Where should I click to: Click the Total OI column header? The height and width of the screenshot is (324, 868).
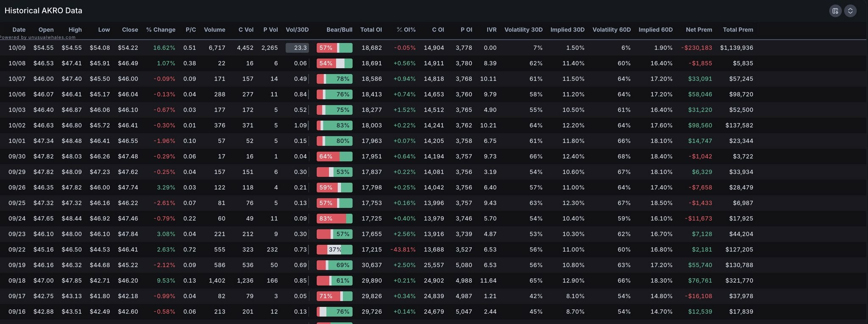pyautogui.click(x=371, y=30)
